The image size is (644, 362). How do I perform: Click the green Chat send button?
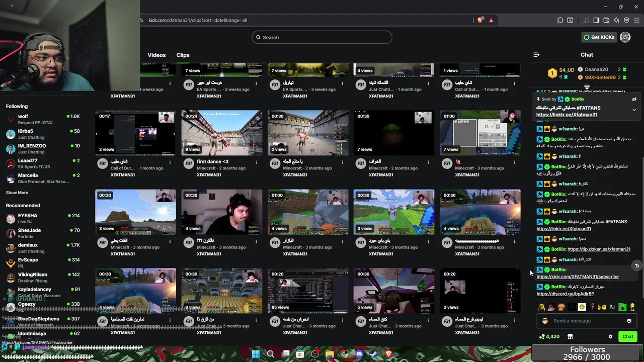[628, 336]
